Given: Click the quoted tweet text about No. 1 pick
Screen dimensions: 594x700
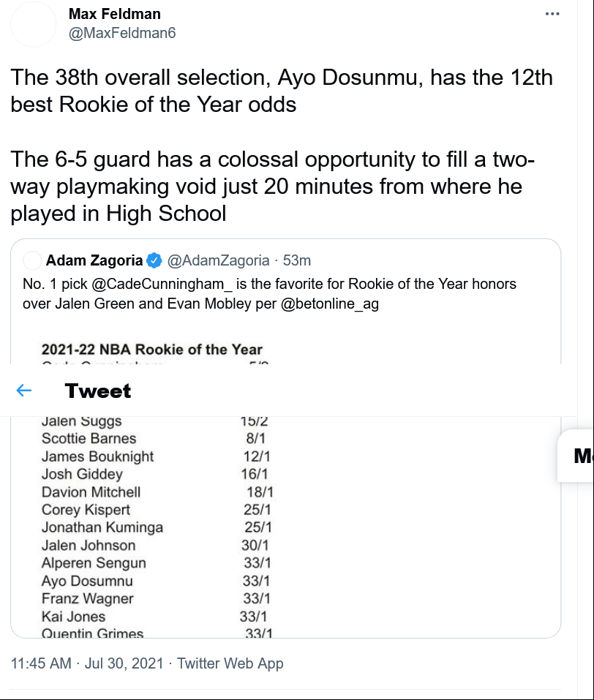Looking at the screenshot, I should point(269,293).
